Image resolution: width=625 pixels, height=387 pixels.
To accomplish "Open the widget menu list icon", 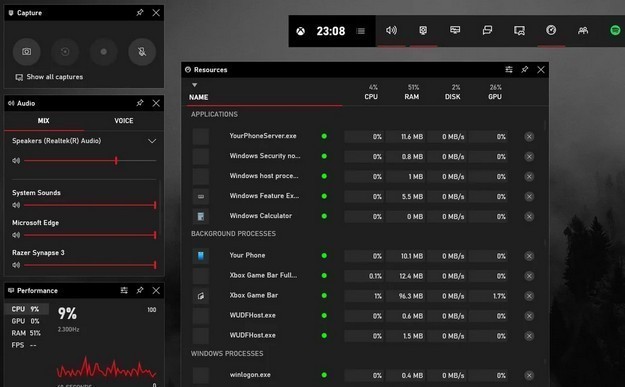I will (360, 31).
